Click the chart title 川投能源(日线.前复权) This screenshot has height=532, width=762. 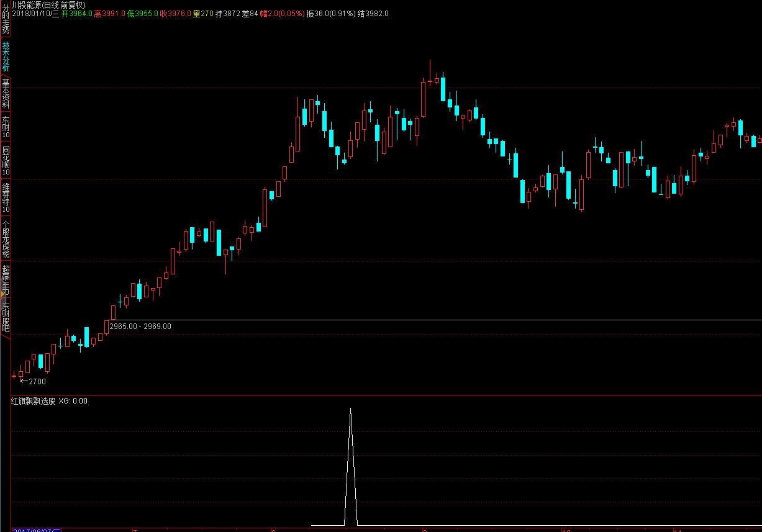(x=48, y=4)
